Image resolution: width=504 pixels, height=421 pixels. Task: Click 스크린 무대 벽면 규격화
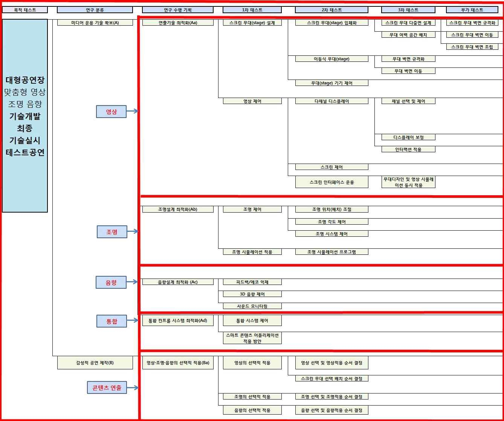pos(472,23)
